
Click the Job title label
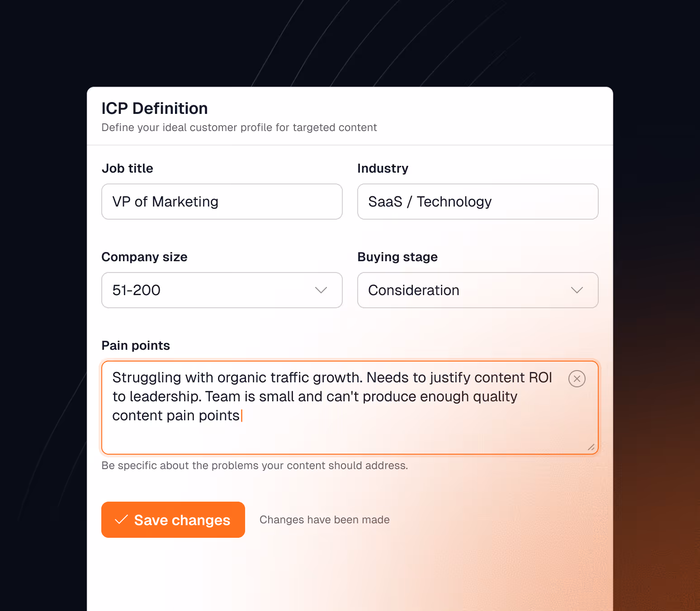[x=127, y=168]
